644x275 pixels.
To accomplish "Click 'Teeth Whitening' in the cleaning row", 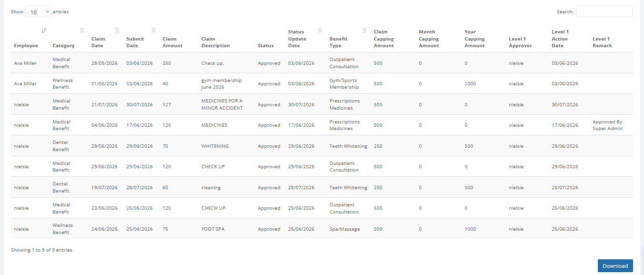I will click(348, 188).
